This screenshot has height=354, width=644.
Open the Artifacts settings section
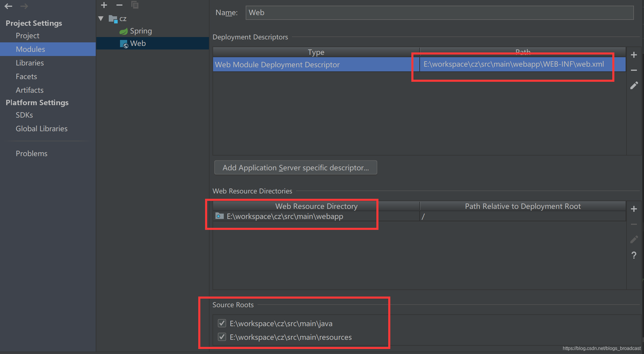point(30,90)
